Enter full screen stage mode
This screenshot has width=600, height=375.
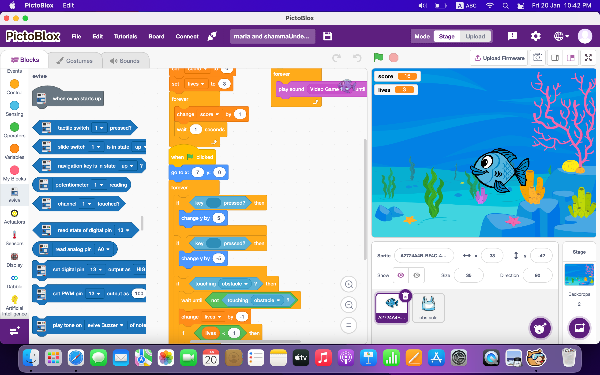click(588, 58)
